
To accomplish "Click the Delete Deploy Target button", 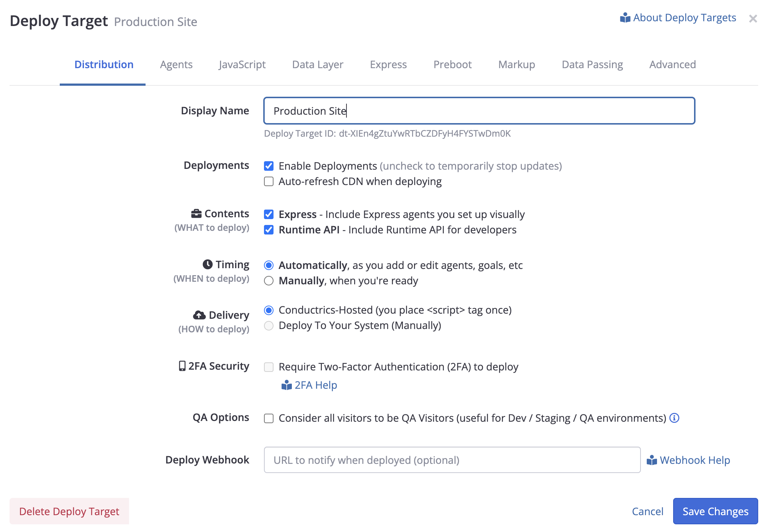I will 69,511.
